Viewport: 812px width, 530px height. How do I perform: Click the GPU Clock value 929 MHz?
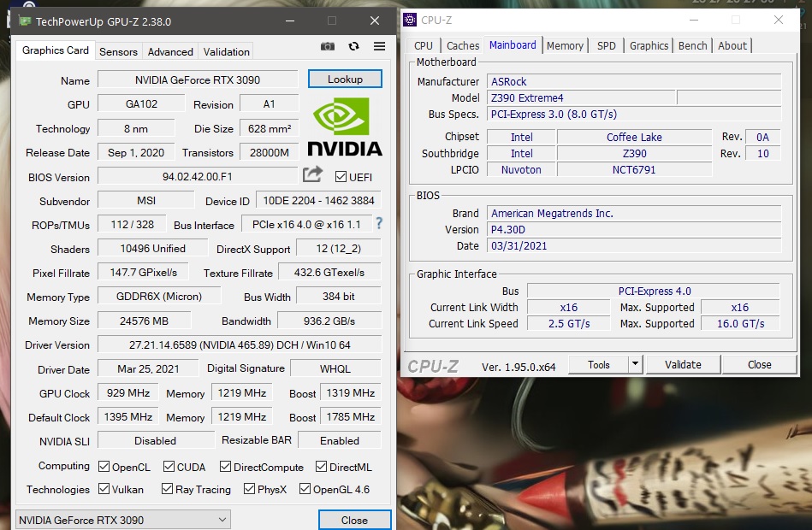pos(127,393)
